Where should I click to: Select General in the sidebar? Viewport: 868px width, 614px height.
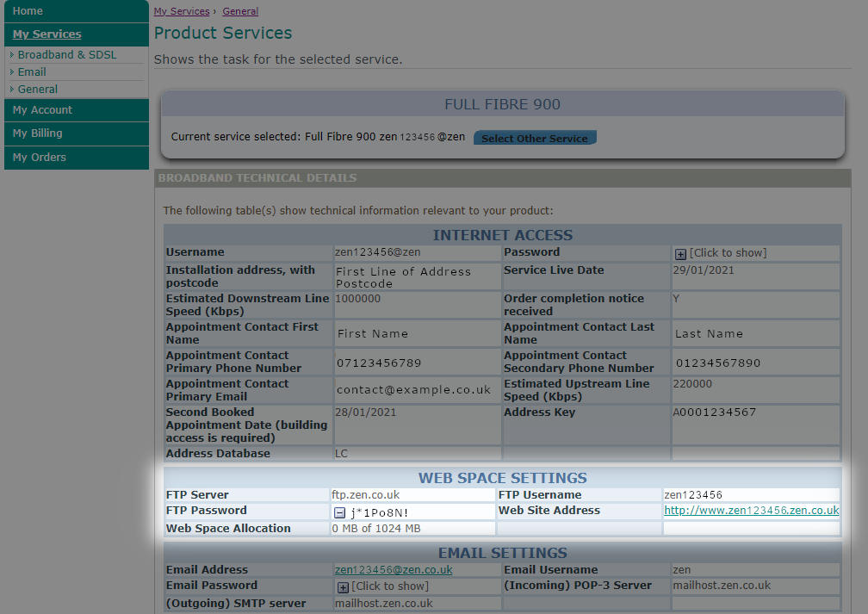(38, 90)
